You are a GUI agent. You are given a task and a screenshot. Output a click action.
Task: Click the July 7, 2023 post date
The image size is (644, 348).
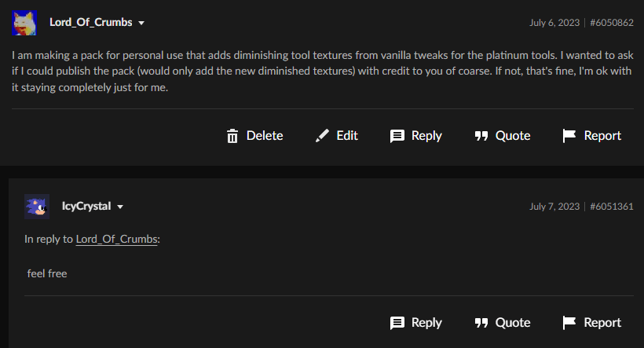[554, 207]
